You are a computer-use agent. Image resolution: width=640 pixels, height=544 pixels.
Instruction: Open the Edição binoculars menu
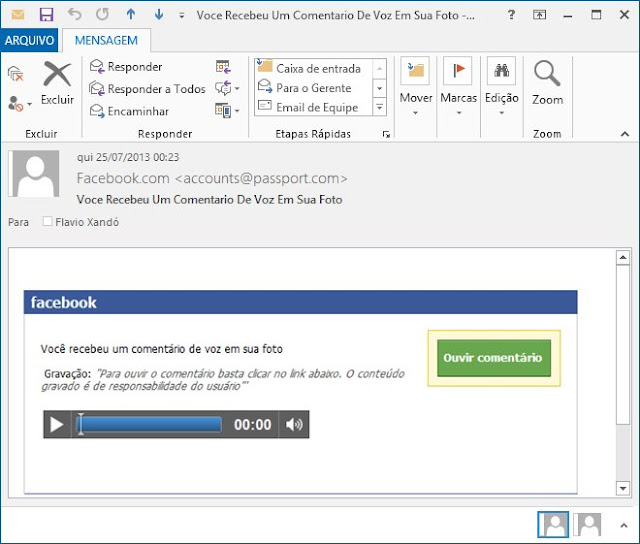click(x=502, y=87)
